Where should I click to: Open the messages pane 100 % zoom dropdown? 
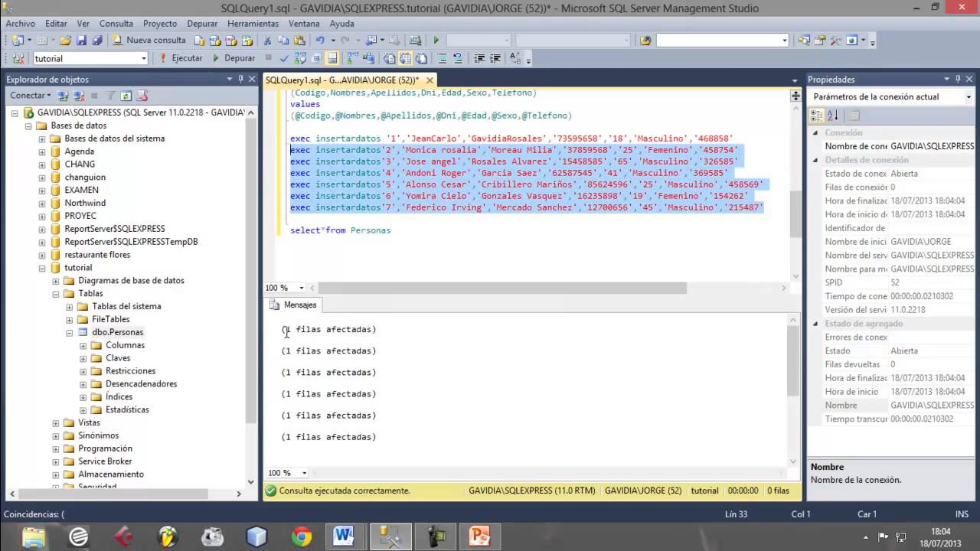pos(305,473)
